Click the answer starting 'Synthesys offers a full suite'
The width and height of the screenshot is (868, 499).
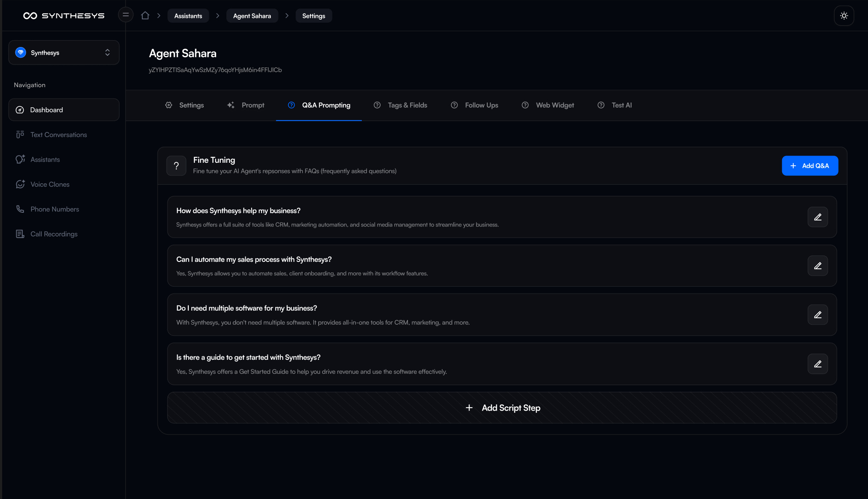[x=337, y=225]
